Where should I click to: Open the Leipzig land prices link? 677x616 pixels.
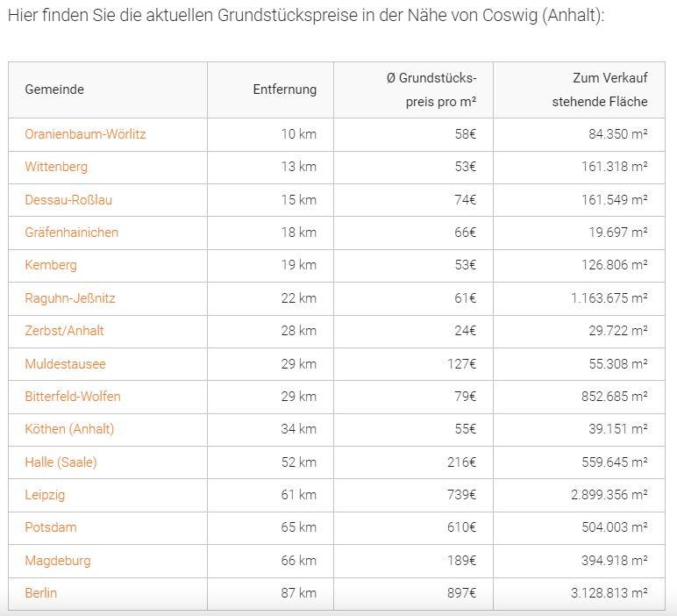(45, 495)
